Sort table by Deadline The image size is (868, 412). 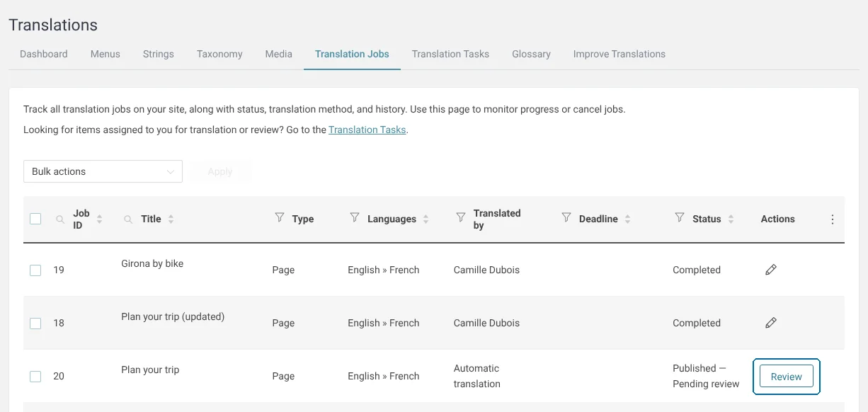pyautogui.click(x=628, y=219)
